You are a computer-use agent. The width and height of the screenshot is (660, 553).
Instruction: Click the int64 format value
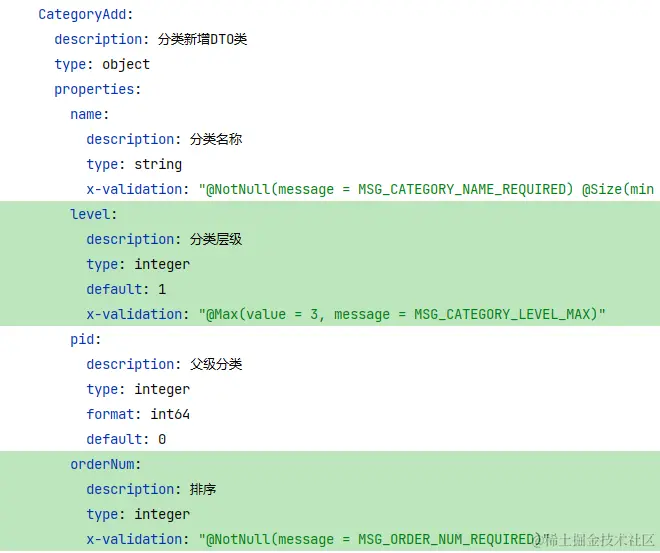(x=170, y=414)
